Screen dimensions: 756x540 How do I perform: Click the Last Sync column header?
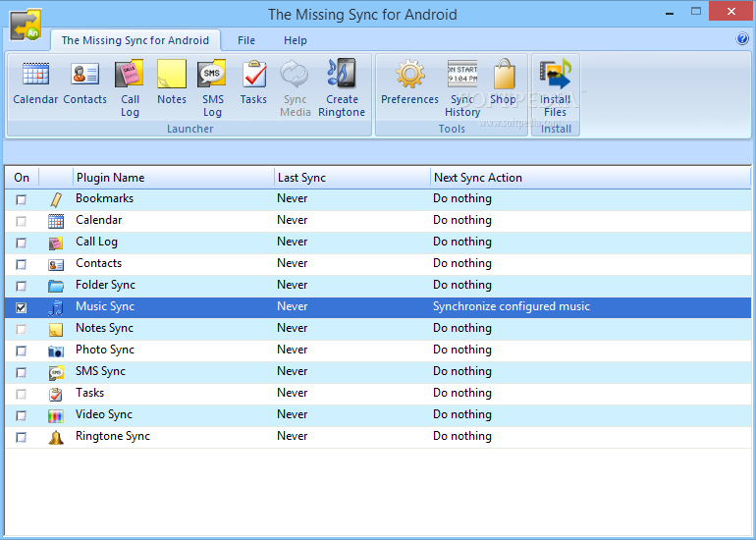pyautogui.click(x=301, y=178)
